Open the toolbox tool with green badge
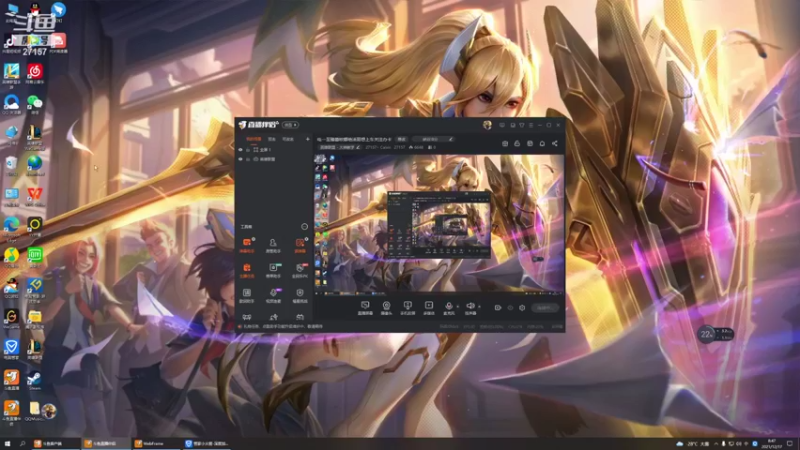The height and width of the screenshot is (450, 800). point(273,270)
